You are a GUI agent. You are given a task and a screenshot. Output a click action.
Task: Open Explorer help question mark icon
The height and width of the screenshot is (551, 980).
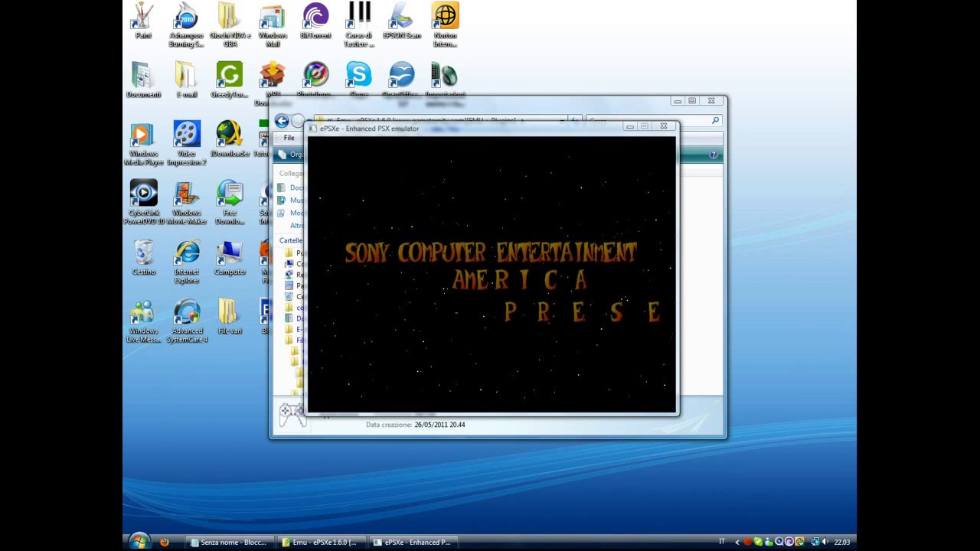713,155
